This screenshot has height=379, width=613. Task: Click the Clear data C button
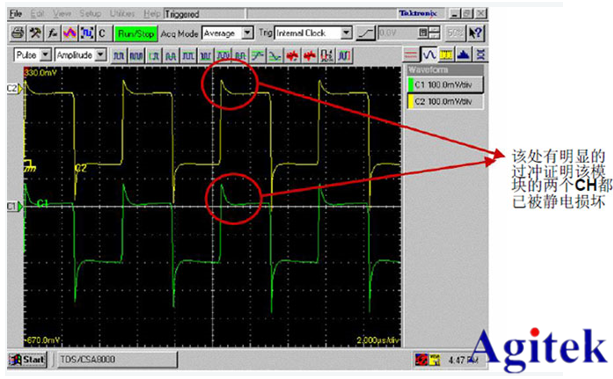tap(102, 33)
